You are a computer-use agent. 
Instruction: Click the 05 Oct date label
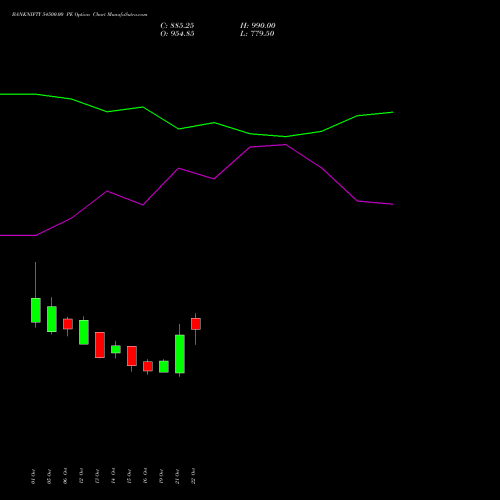pos(49,476)
